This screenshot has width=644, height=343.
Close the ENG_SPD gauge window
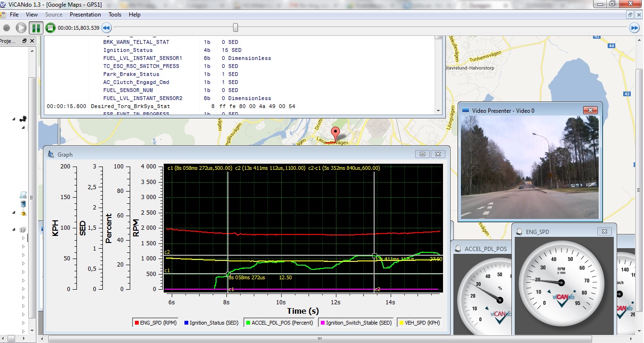604,231
